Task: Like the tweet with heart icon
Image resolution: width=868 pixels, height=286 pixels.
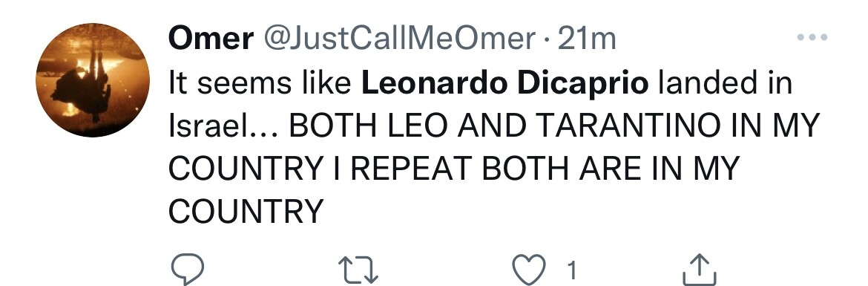Action: [x=529, y=270]
